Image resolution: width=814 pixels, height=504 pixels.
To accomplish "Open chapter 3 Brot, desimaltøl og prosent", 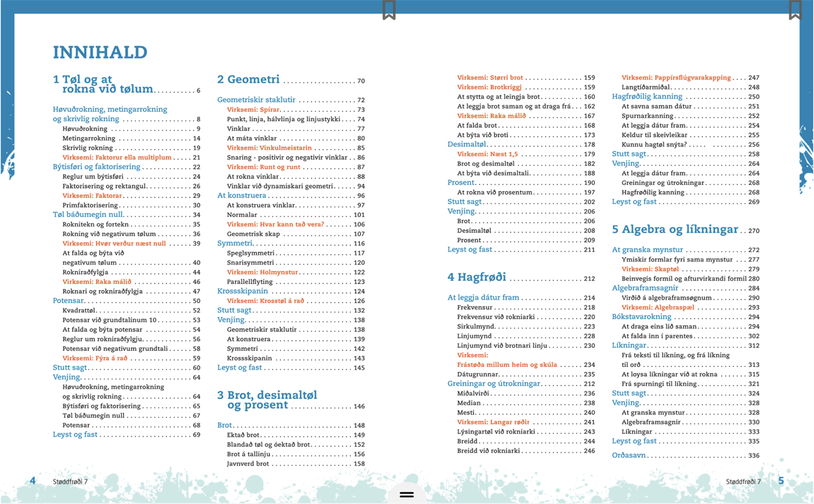I will coord(291,400).
